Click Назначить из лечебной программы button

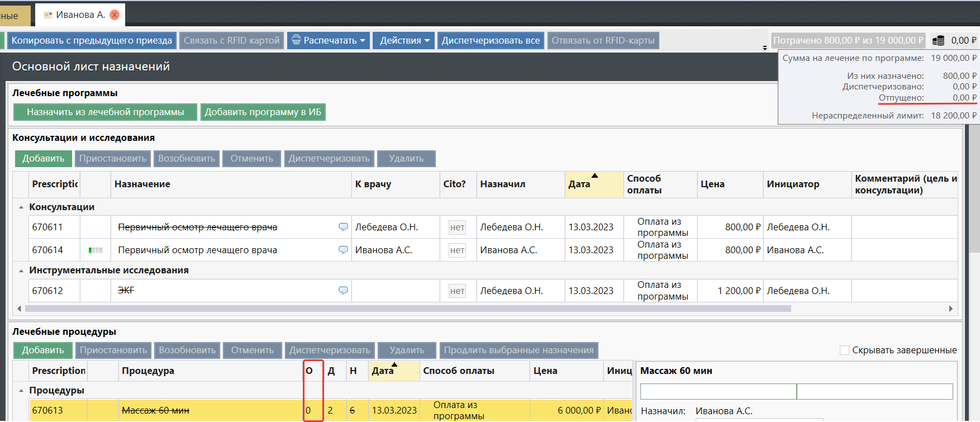pos(105,112)
